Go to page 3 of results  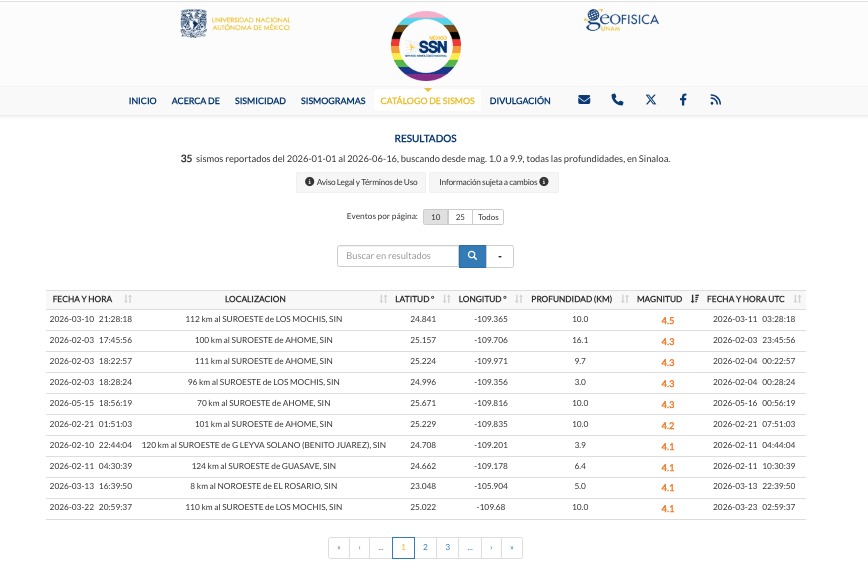[x=447, y=548]
